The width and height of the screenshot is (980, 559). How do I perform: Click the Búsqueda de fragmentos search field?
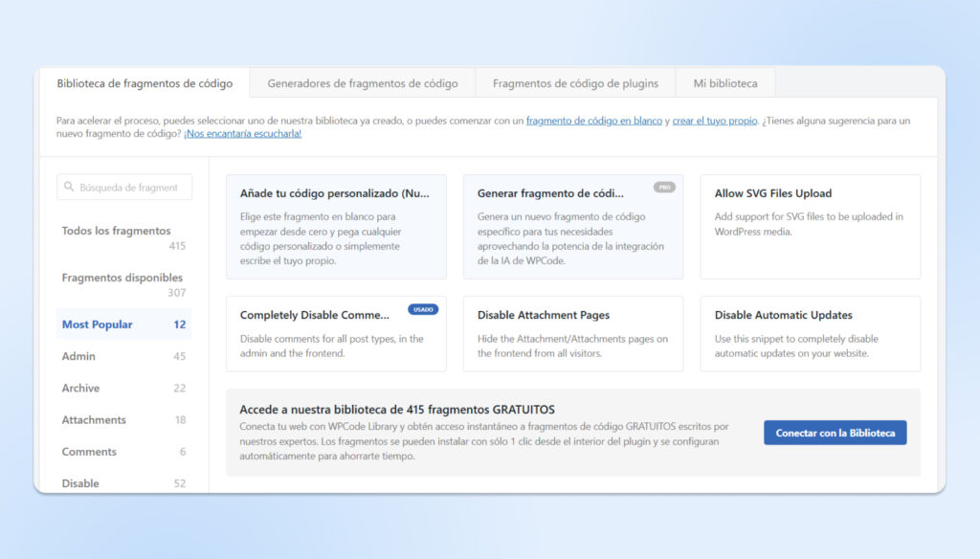click(x=129, y=188)
